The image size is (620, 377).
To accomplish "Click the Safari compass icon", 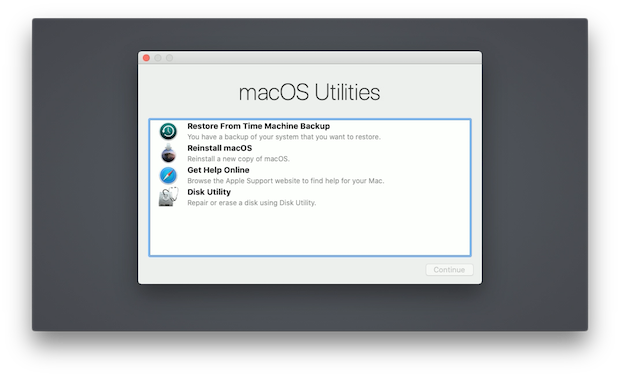I will click(x=168, y=175).
